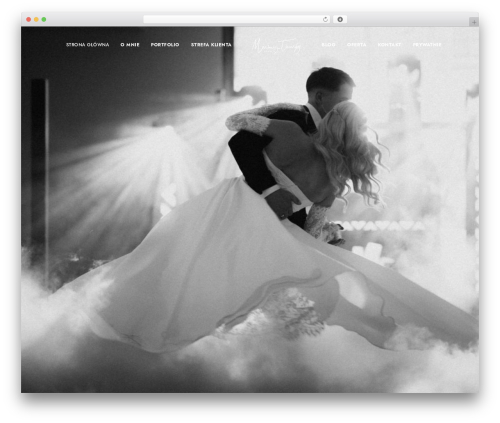500x423 pixels.
Task: Go to the Kontakt page
Action: 389,45
